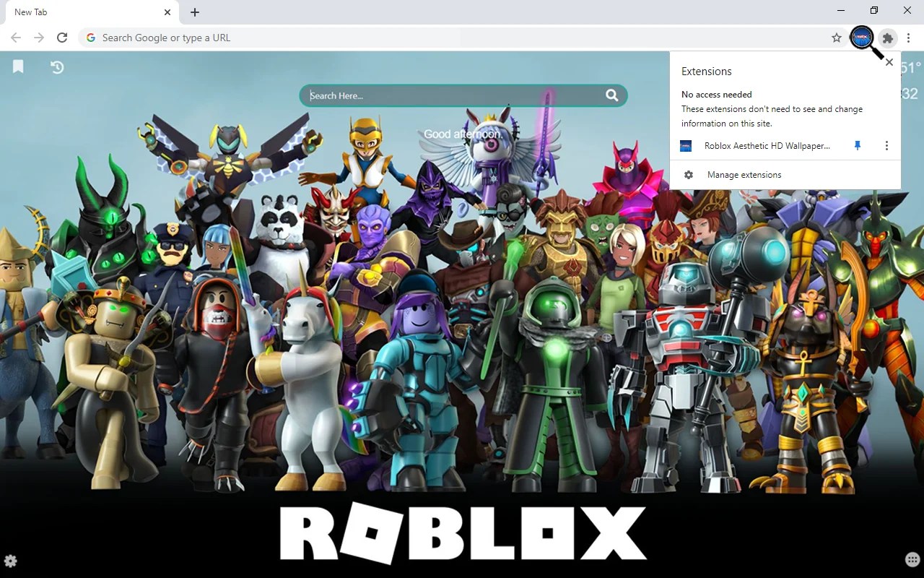Unpin Roblox Aesthetic HD Wallpaper extension
924x578 pixels.
point(858,146)
